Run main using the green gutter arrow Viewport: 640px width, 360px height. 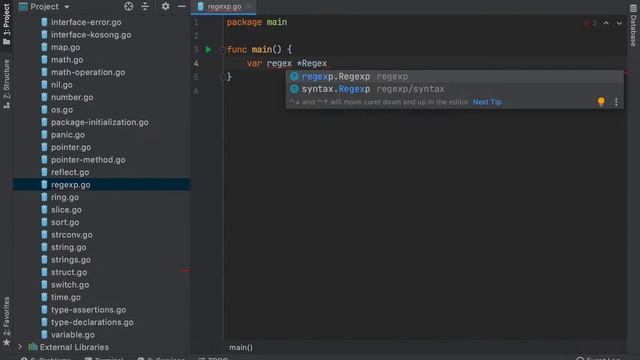pyautogui.click(x=209, y=49)
